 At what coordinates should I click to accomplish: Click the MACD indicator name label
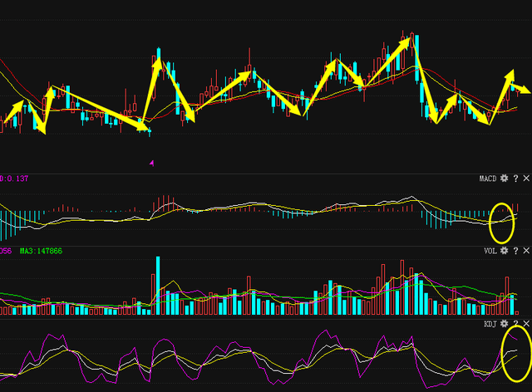tap(487, 179)
